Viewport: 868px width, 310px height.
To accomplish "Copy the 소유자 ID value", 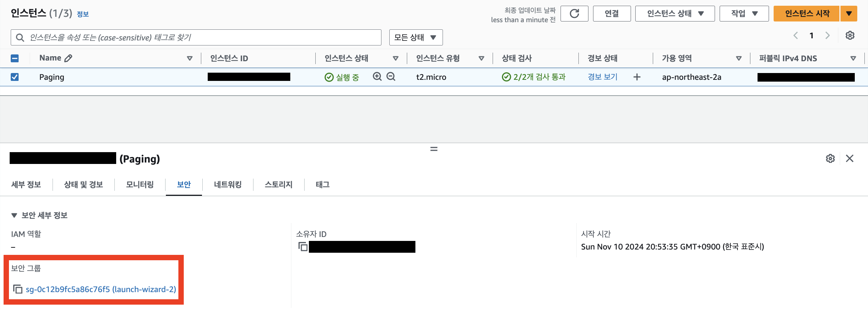I will pos(302,247).
